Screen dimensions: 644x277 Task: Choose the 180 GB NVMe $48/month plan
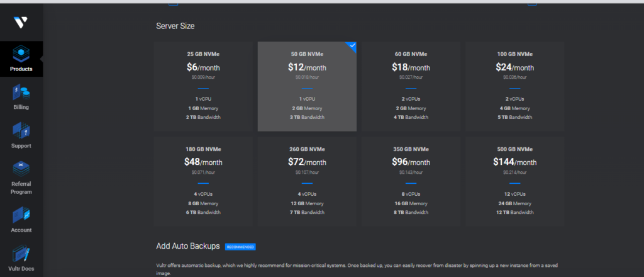pos(203,182)
